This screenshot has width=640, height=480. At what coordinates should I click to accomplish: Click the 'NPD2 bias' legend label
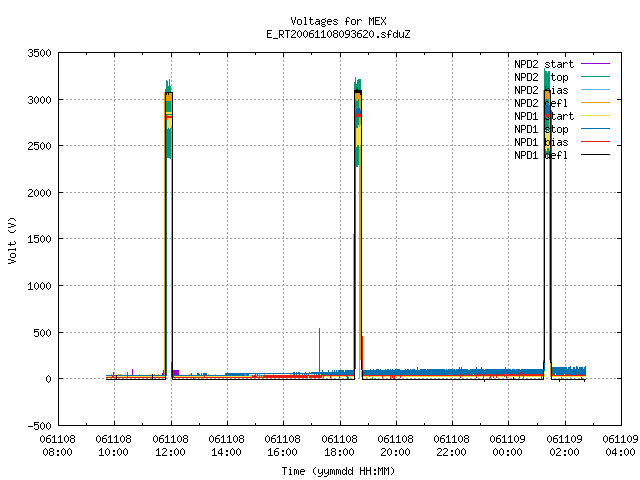[541, 90]
